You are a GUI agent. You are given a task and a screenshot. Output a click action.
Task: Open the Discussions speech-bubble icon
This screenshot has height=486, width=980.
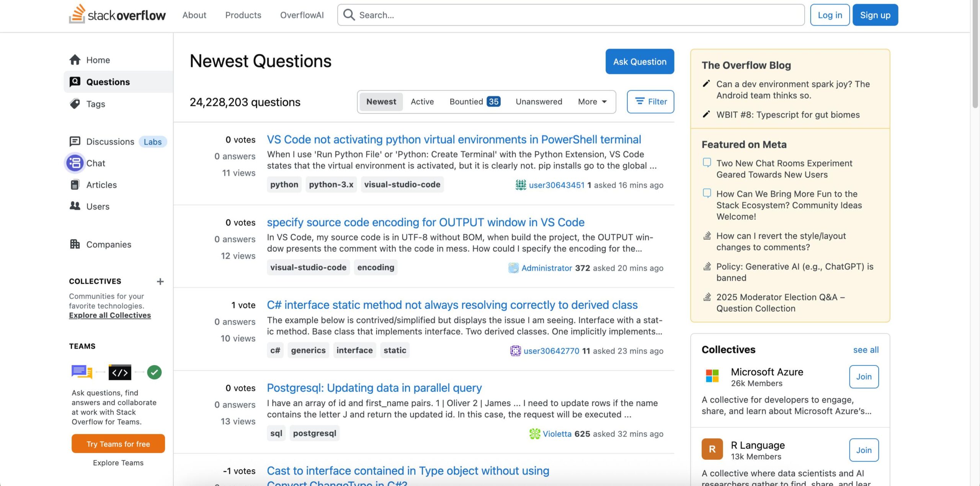(75, 142)
